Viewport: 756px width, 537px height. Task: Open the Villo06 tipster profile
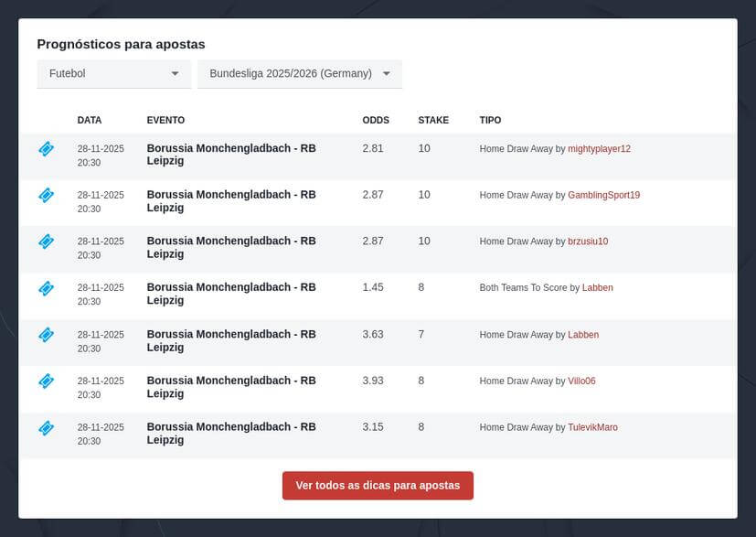click(x=581, y=381)
